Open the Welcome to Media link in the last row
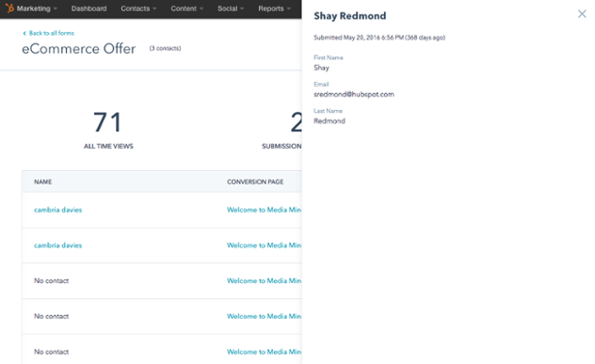This screenshot has width=595, height=364. click(265, 352)
